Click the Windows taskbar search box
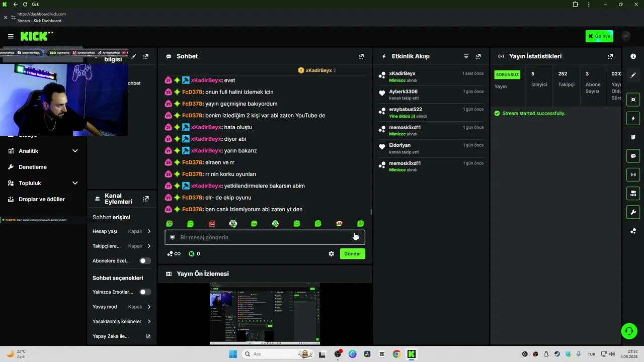 [x=278, y=354]
